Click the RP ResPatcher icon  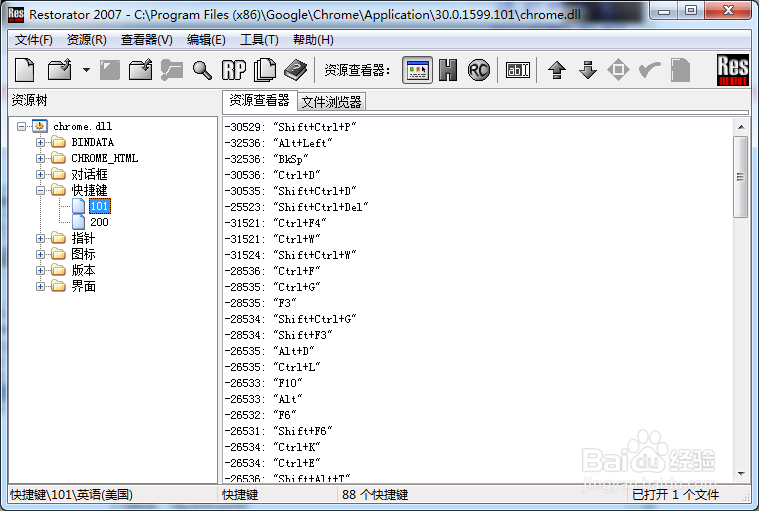pyautogui.click(x=234, y=70)
